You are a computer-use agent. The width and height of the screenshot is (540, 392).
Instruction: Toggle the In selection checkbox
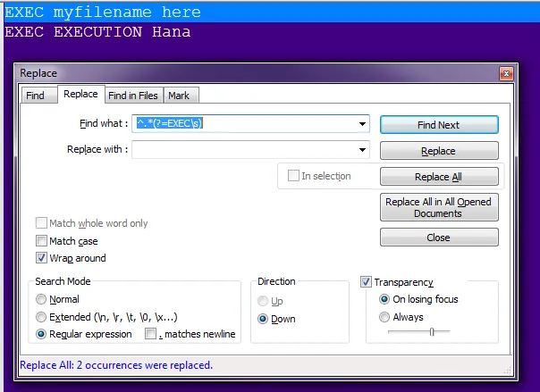[293, 176]
